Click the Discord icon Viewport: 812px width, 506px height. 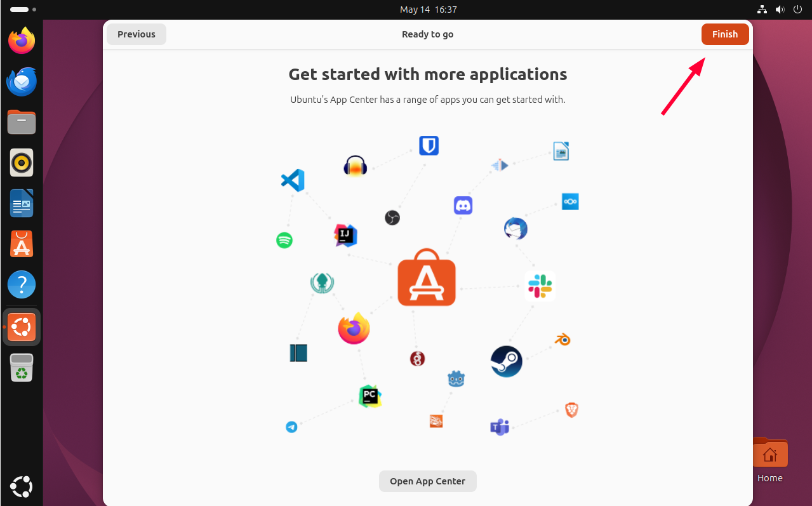pos(463,206)
